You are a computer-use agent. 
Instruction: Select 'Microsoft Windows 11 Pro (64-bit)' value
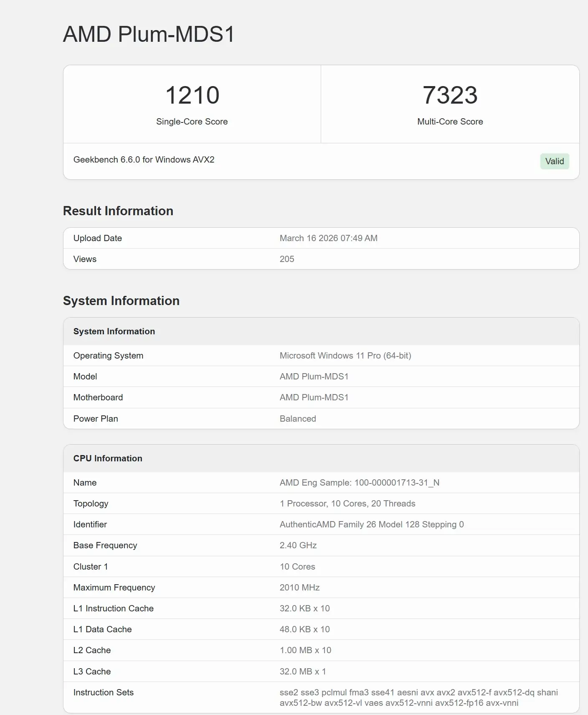pyautogui.click(x=345, y=356)
